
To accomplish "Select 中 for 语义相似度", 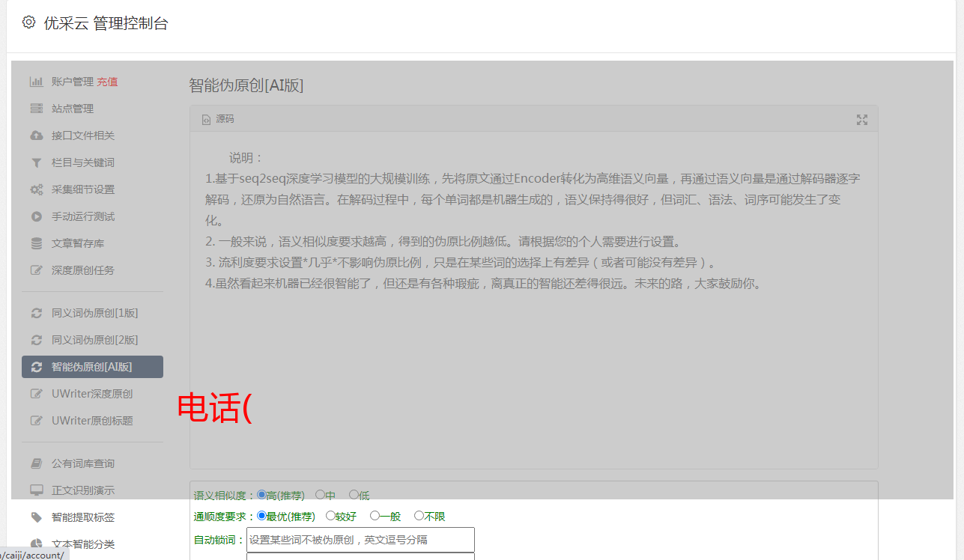I will click(320, 495).
